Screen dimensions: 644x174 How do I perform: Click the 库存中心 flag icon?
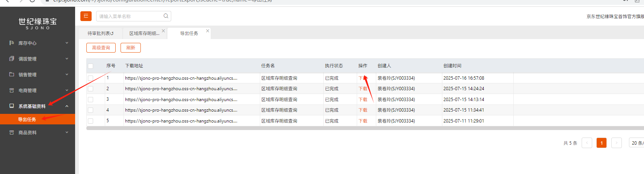pyautogui.click(x=12, y=43)
